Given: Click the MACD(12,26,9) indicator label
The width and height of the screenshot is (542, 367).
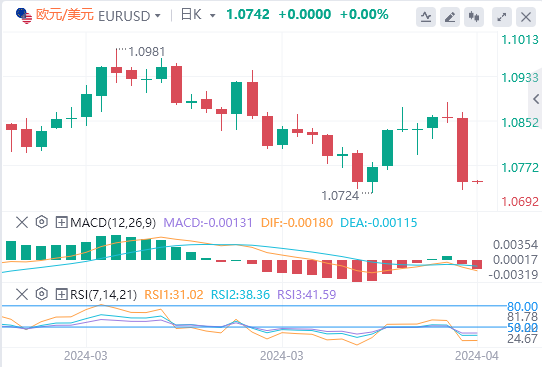Looking at the screenshot, I should point(113,223).
